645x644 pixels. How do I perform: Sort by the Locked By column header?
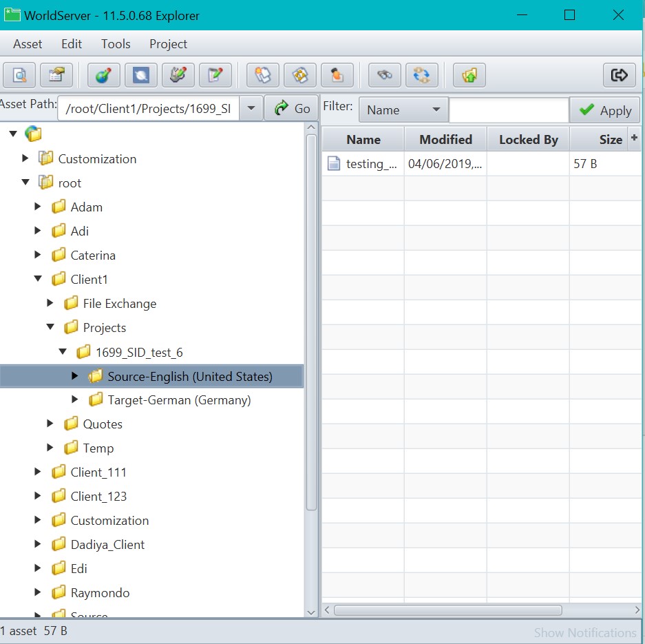pos(528,140)
